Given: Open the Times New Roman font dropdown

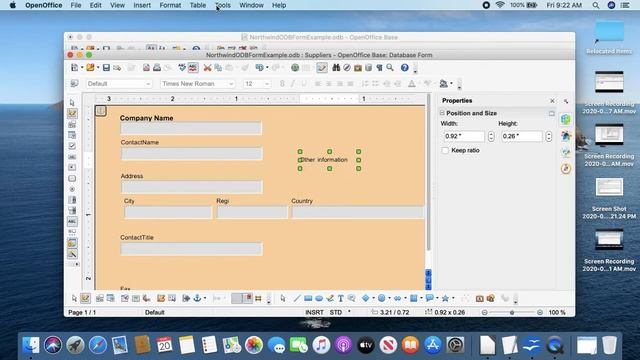Looking at the screenshot, I should click(231, 84).
